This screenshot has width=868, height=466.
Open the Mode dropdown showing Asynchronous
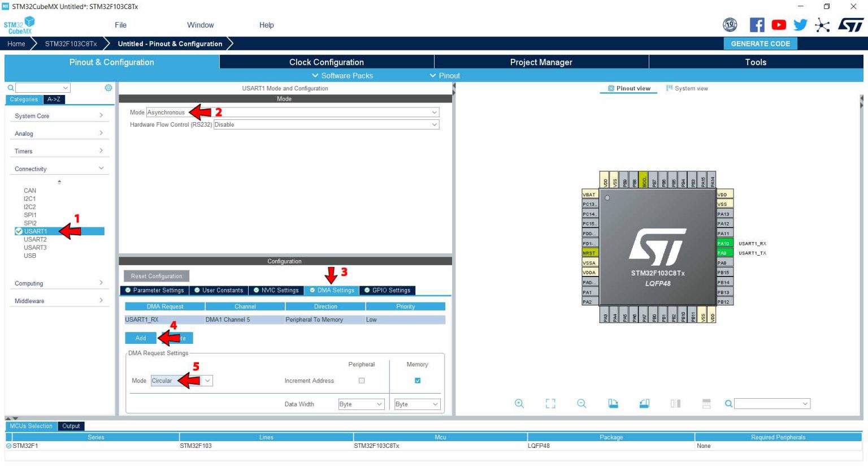[325, 112]
